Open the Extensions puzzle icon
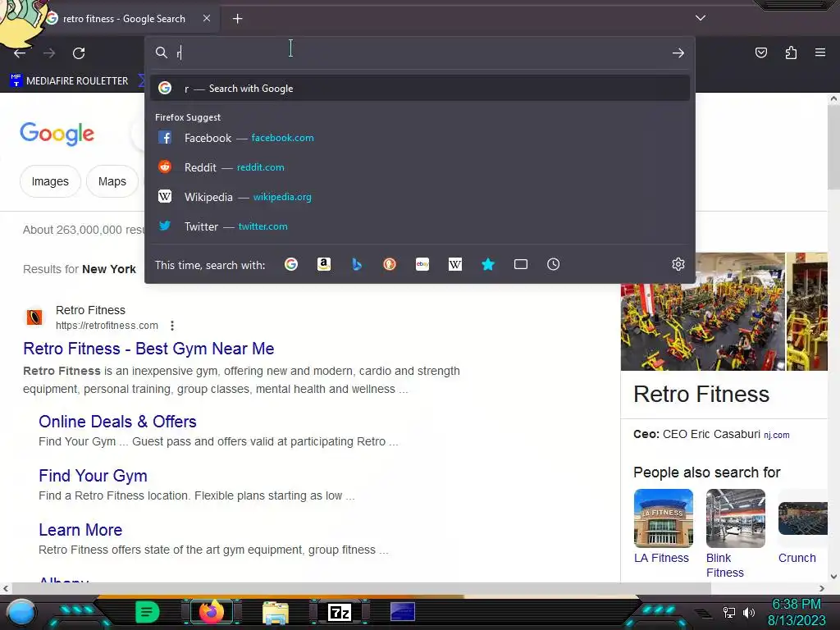Image resolution: width=840 pixels, height=630 pixels. [791, 52]
